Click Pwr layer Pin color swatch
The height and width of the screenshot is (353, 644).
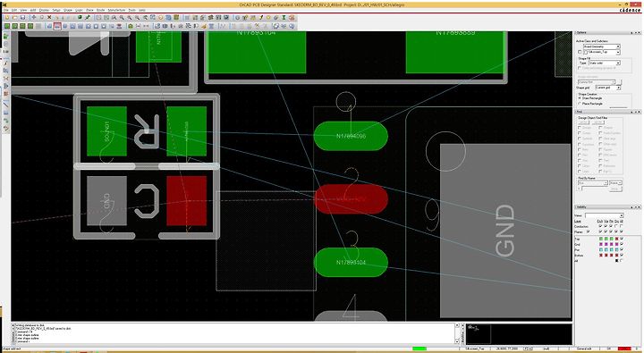[611, 250]
